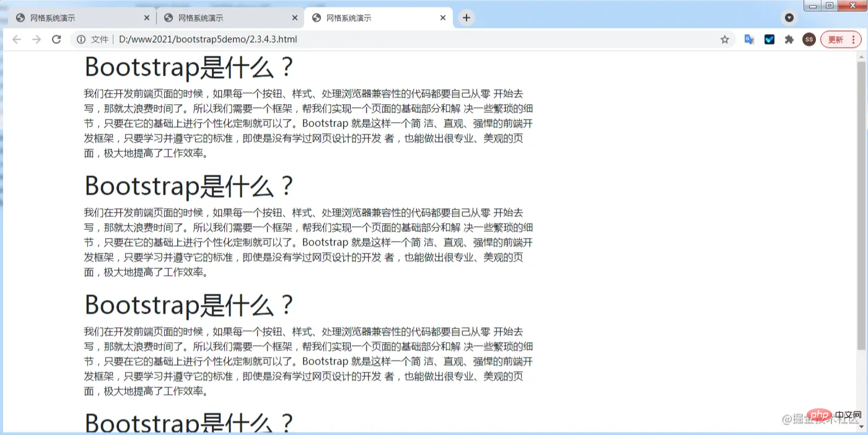The height and width of the screenshot is (435, 868).
Task: Select the active 网格系统演示 tab
Action: (x=379, y=18)
